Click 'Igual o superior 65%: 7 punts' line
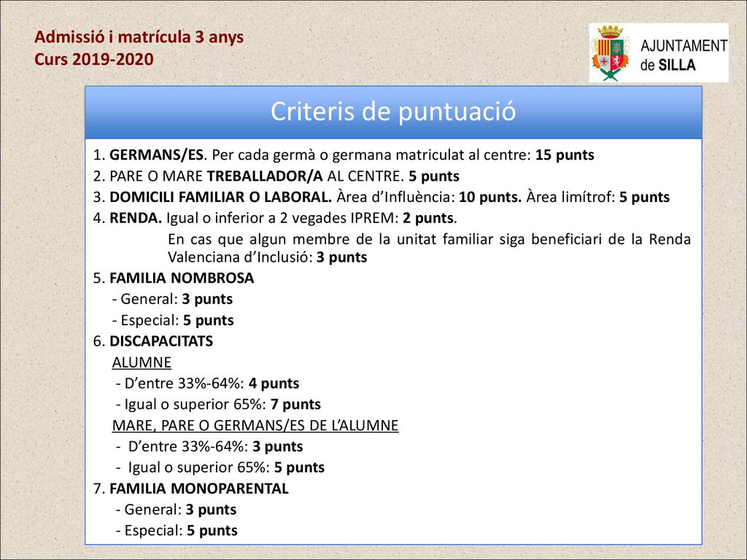Viewport: 747px width, 560px height. (x=218, y=404)
